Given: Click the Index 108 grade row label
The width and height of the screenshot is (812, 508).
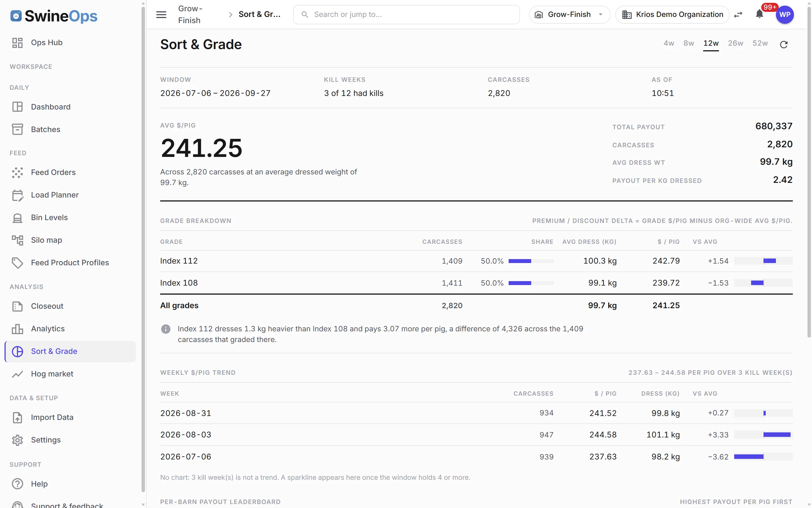Looking at the screenshot, I should coord(179,283).
